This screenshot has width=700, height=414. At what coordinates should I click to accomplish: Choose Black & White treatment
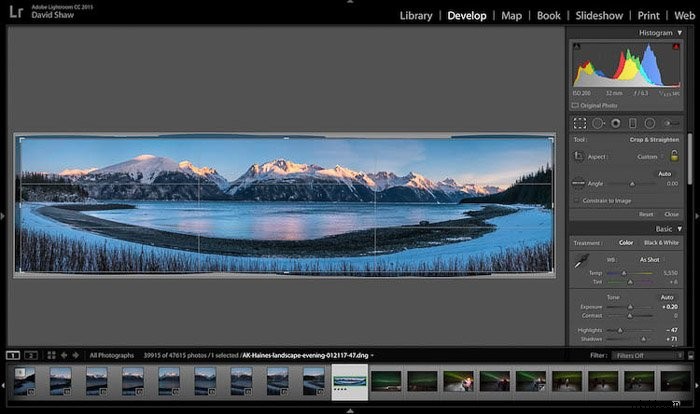pyautogui.click(x=661, y=243)
